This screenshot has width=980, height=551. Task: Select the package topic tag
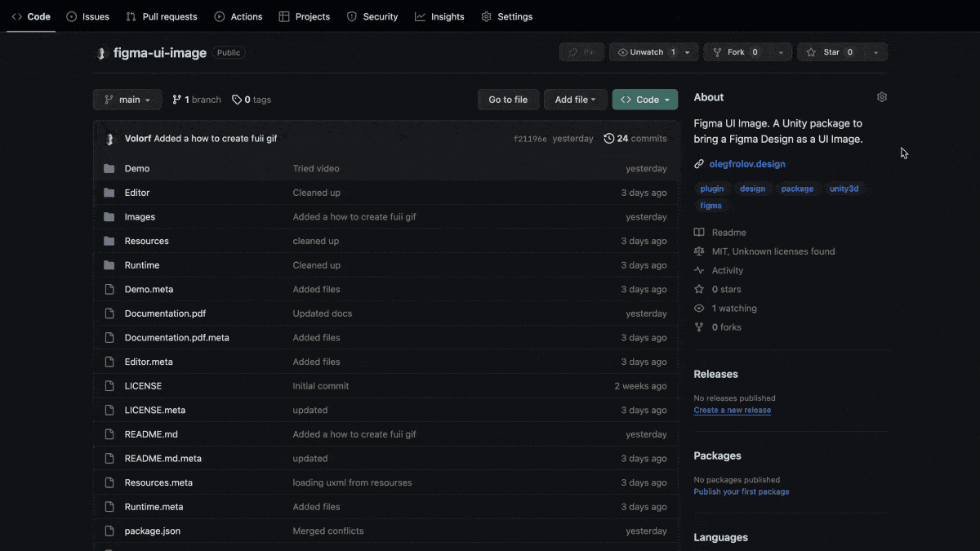pos(797,189)
